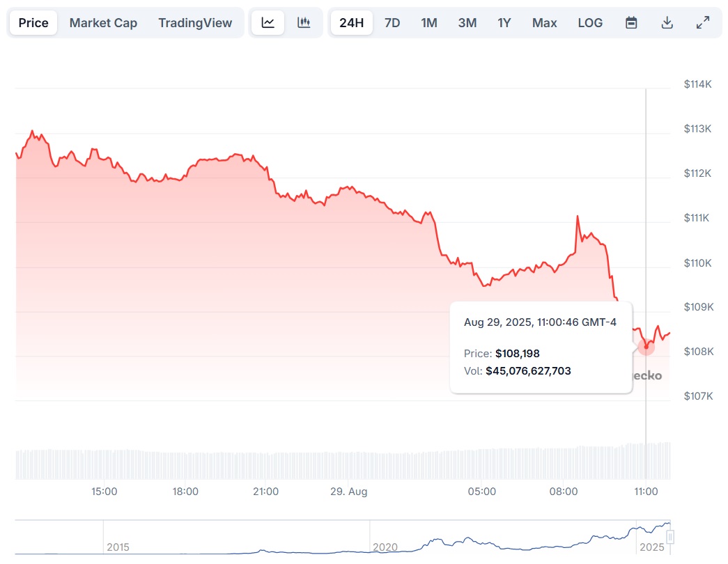Screen dimensions: 728x564
Task: Select the Price tab
Action: (x=33, y=23)
